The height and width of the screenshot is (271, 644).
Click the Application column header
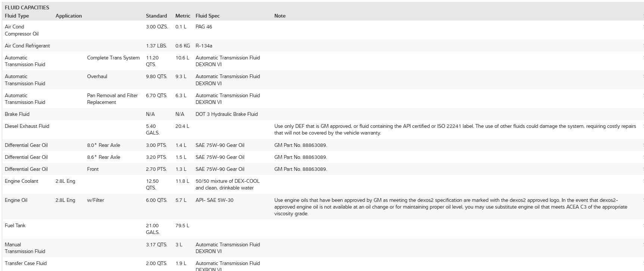tap(69, 16)
